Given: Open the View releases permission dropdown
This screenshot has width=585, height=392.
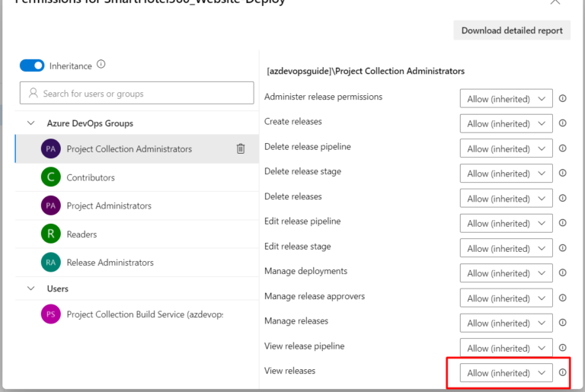Looking at the screenshot, I should [506, 373].
